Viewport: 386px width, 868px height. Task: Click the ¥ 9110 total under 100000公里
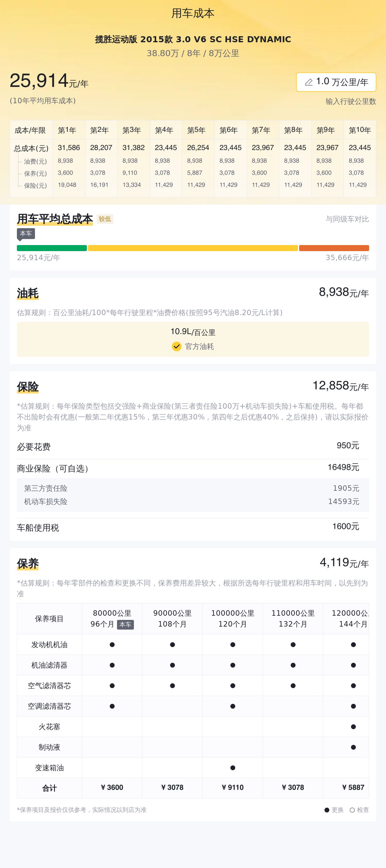click(x=233, y=787)
